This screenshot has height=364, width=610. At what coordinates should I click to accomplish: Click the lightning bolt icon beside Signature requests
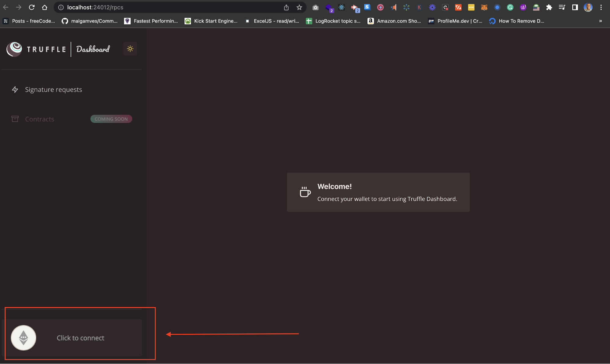tap(15, 89)
